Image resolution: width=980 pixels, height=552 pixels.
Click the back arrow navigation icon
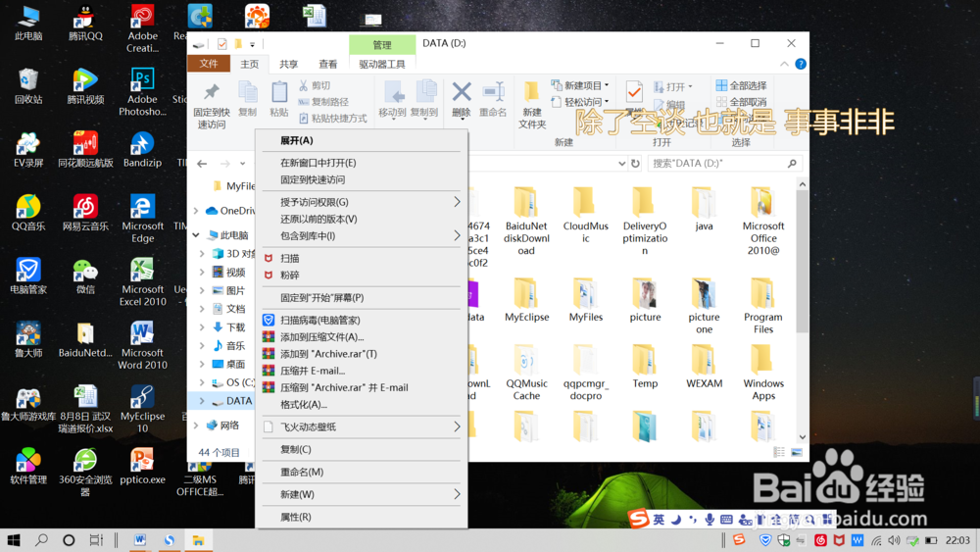tap(202, 164)
